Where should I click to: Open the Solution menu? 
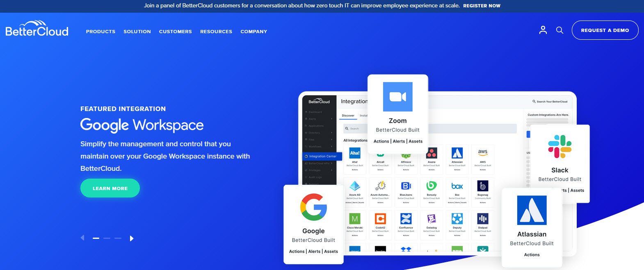point(137,32)
